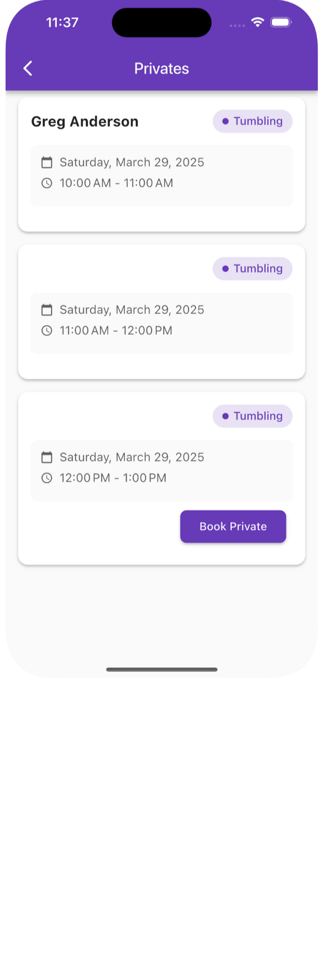Tap the back arrow in the header

28,68
